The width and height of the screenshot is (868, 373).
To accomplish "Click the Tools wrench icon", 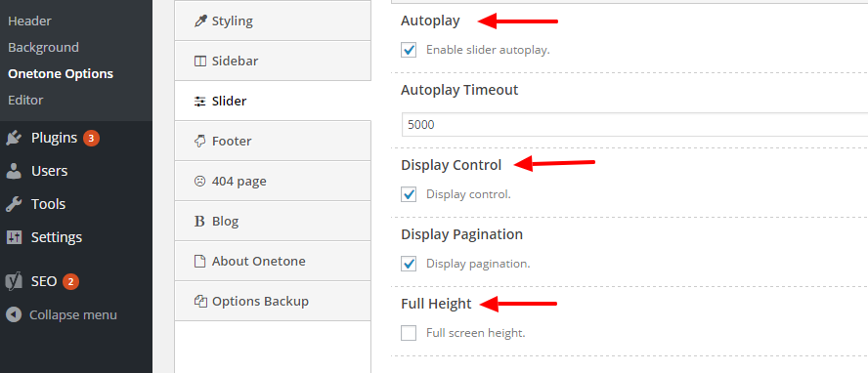I will (14, 204).
